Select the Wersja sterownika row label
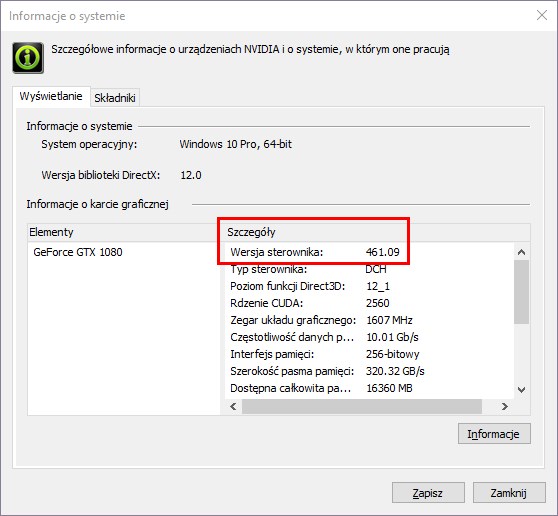This screenshot has width=558, height=516. click(277, 252)
